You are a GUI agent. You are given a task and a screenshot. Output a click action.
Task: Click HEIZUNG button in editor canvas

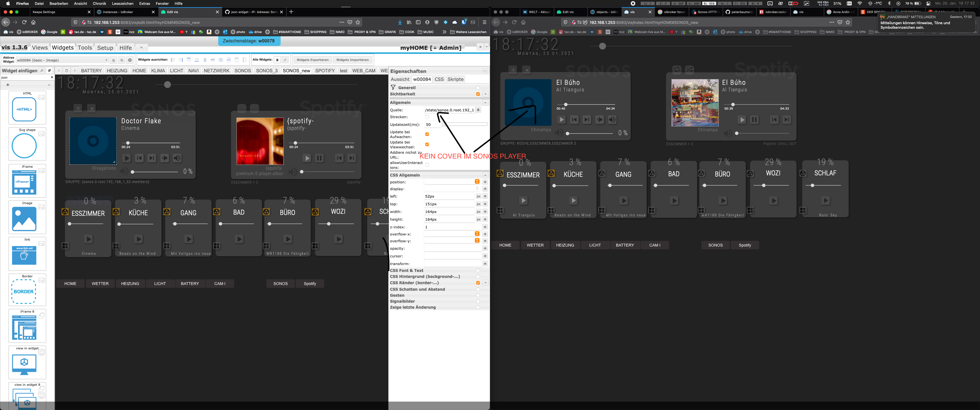pos(130,284)
